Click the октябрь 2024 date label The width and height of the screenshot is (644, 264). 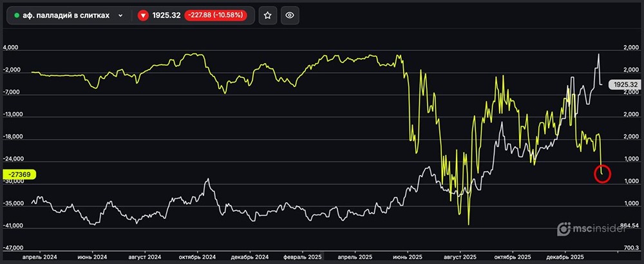point(198,257)
